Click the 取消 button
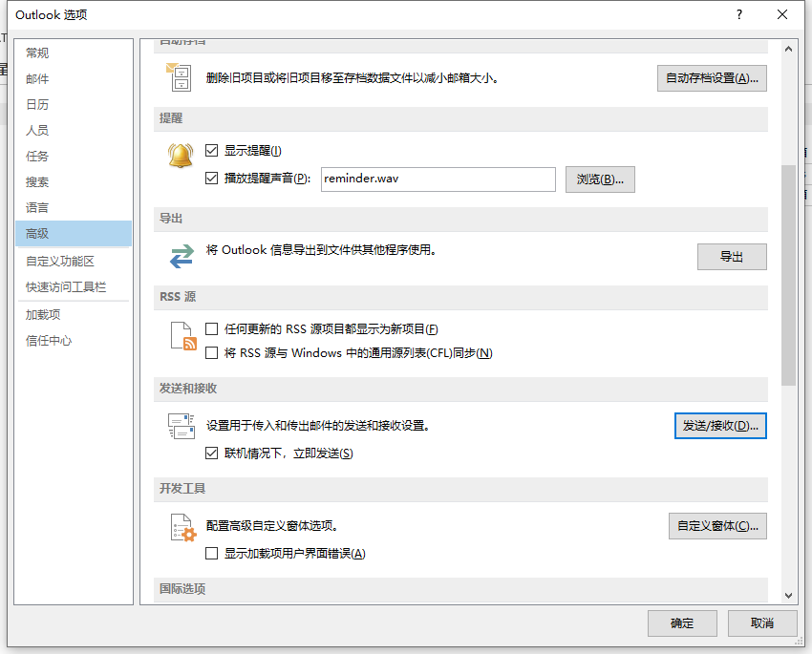 click(762, 623)
